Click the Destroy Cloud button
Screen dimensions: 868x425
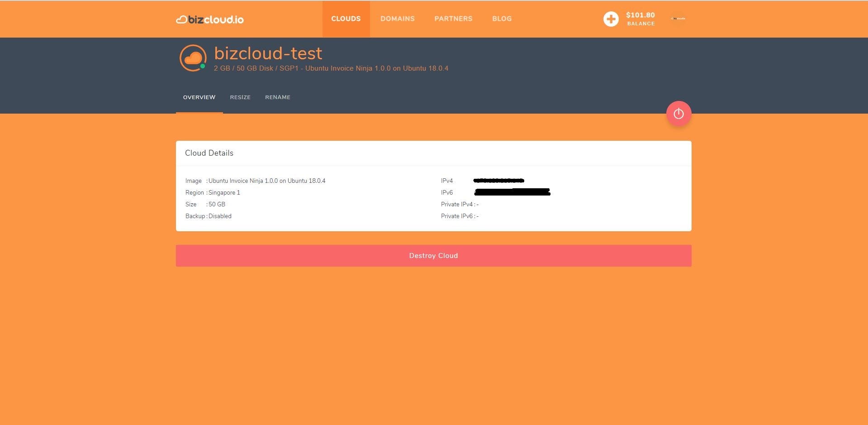click(433, 256)
